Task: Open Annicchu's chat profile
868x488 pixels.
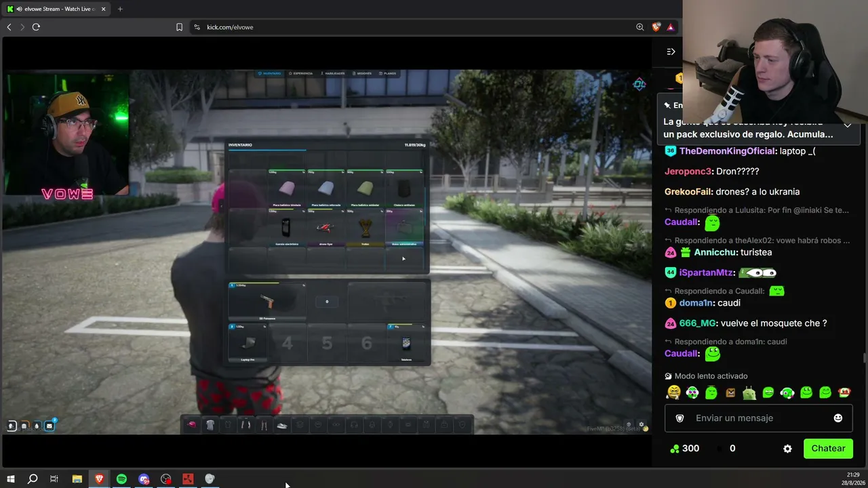Action: pos(714,252)
